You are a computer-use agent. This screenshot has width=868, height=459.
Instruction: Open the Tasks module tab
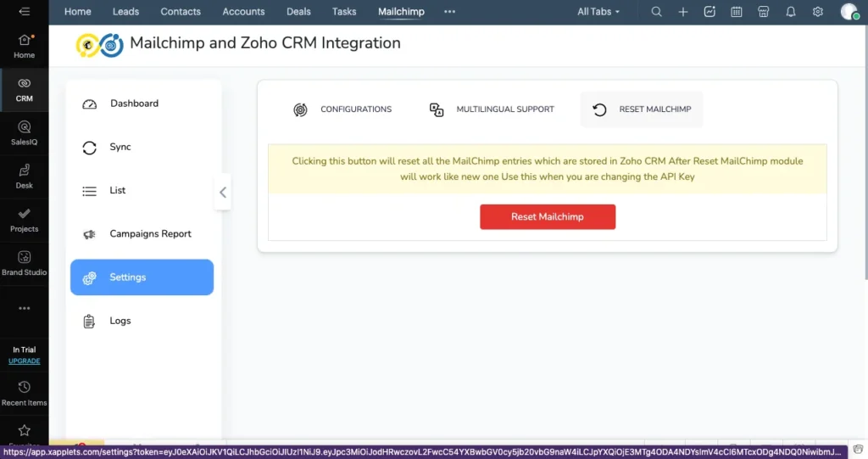point(344,12)
